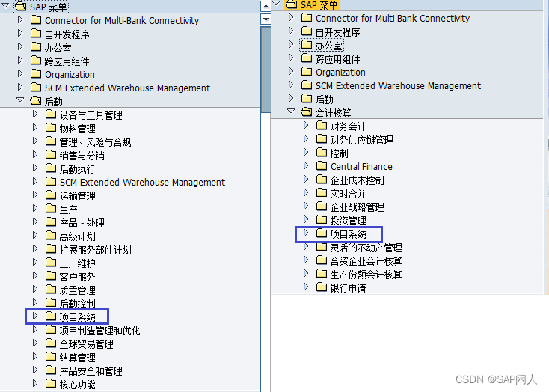Expand the 产品安全和管理 node
Screen dimensions: 549x392
pyautogui.click(x=35, y=370)
